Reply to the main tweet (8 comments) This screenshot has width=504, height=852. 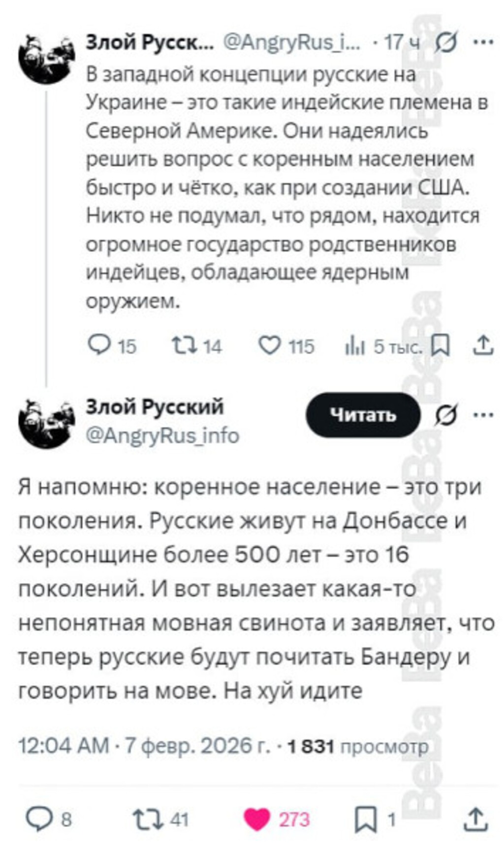coord(37,819)
